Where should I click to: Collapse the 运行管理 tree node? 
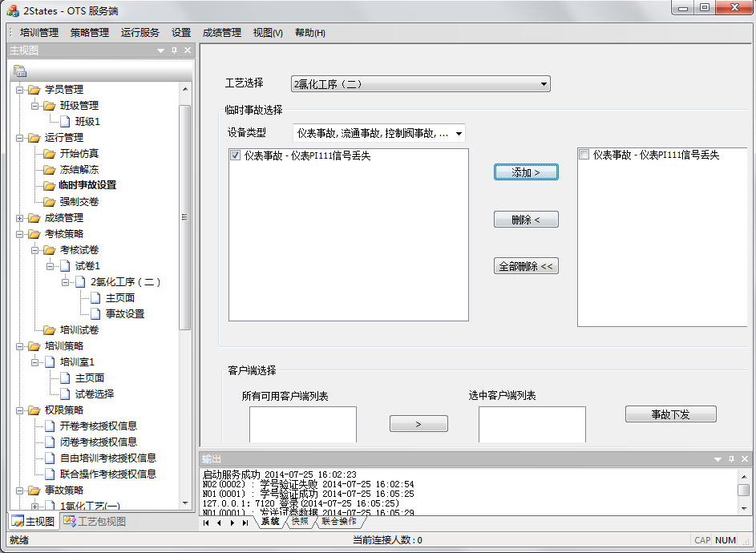click(x=20, y=138)
